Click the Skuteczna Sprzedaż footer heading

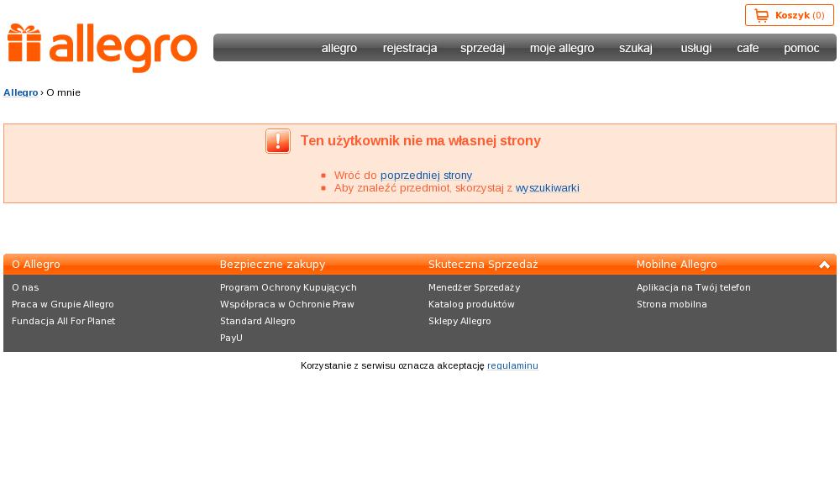[x=483, y=265]
